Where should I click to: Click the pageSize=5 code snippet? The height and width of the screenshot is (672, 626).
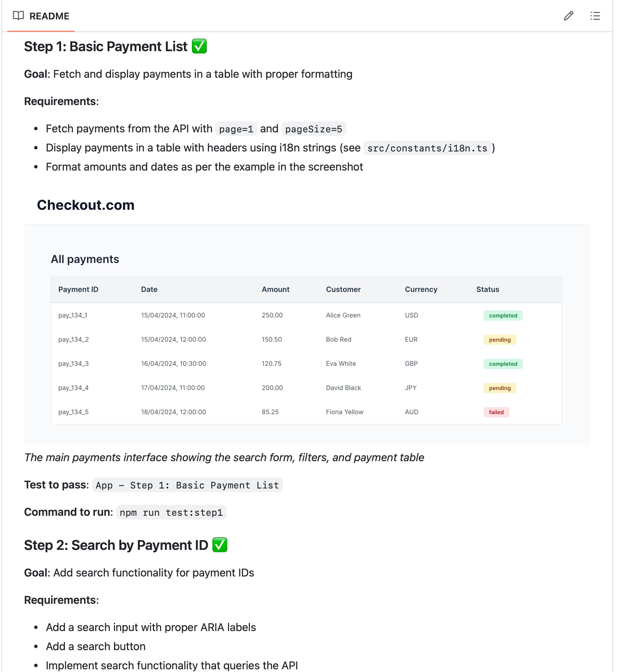pyautogui.click(x=313, y=129)
